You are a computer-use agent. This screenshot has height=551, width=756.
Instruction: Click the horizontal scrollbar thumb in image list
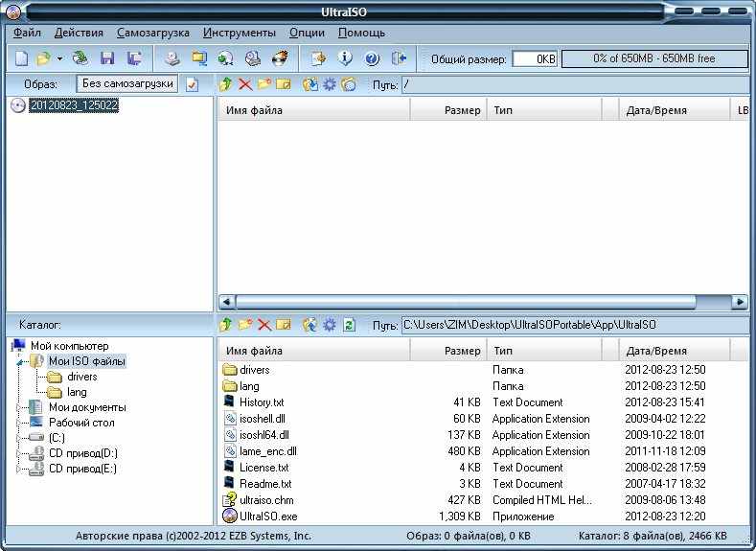tap(466, 302)
